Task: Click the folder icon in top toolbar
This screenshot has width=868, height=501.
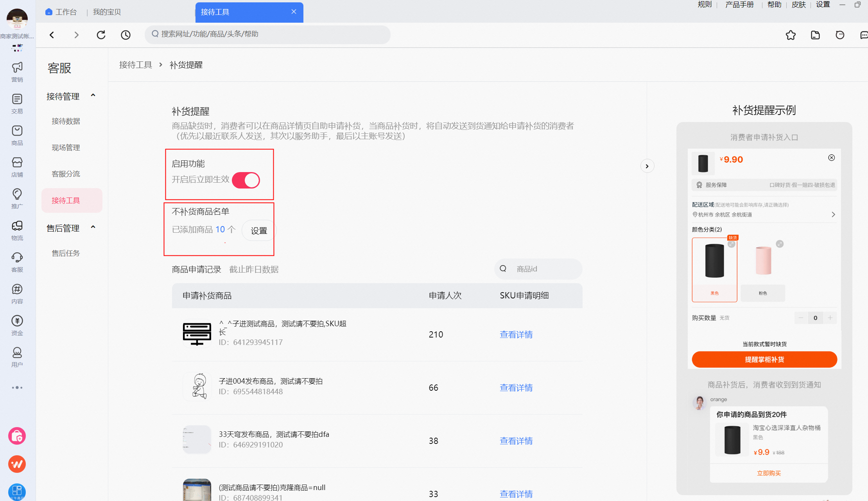Action: click(815, 35)
